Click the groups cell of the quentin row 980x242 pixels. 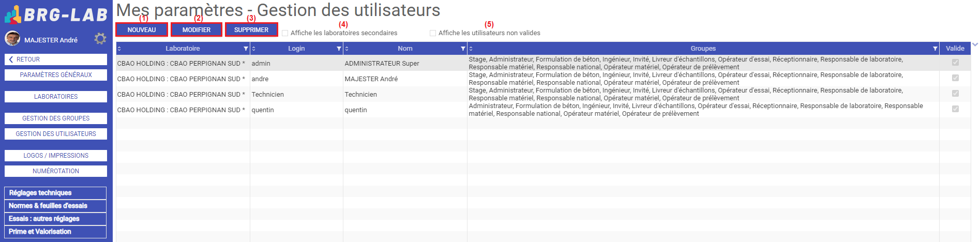(703, 110)
